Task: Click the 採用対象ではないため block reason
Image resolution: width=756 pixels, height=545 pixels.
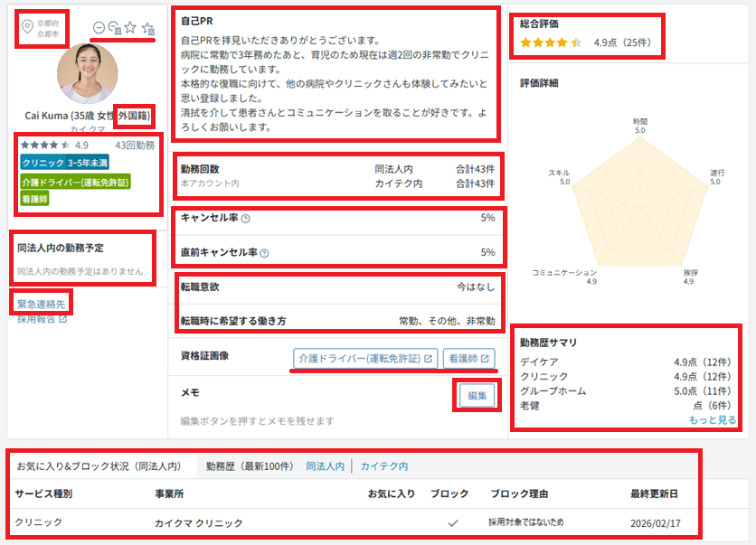Action: pyautogui.click(x=526, y=522)
